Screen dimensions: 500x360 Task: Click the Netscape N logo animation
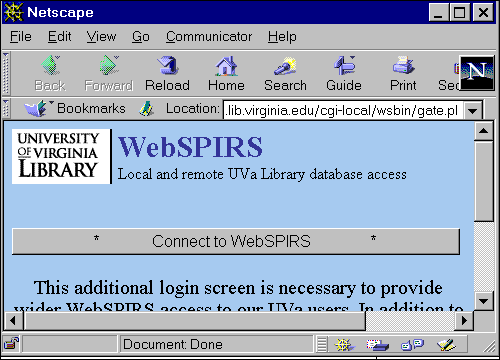[x=477, y=73]
